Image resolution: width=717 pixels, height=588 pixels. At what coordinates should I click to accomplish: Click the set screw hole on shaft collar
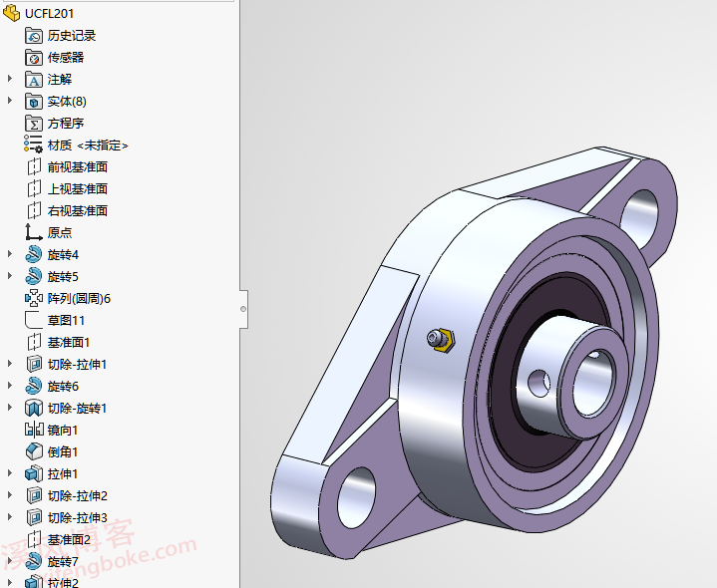[539, 383]
